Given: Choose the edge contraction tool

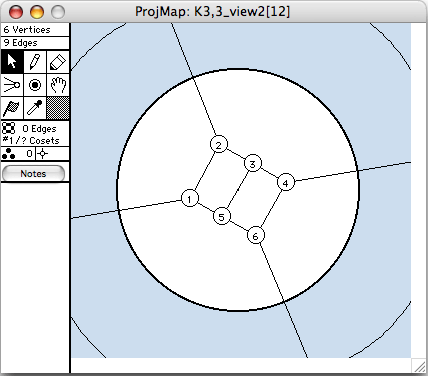Looking at the screenshot, I should click(12, 85).
